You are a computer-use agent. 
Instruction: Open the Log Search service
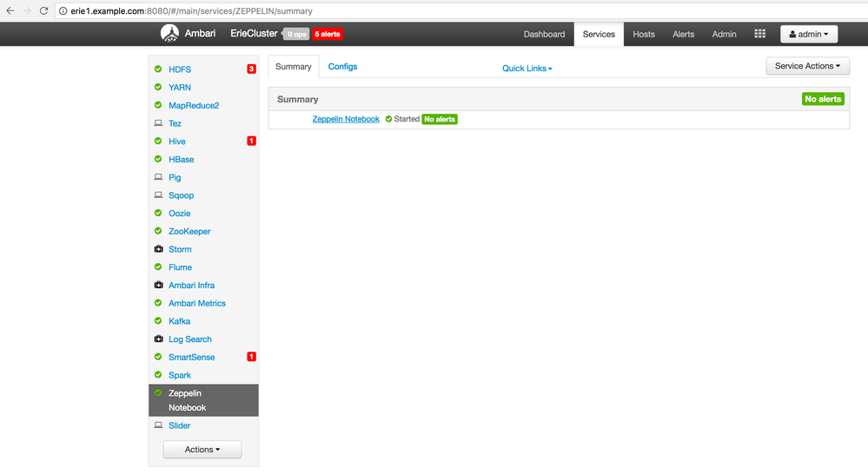(190, 339)
